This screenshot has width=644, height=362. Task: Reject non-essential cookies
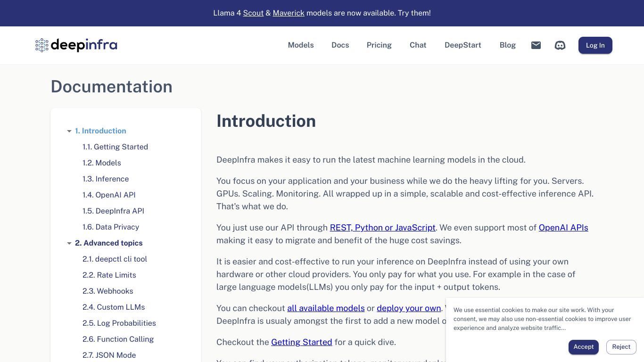point(621,347)
